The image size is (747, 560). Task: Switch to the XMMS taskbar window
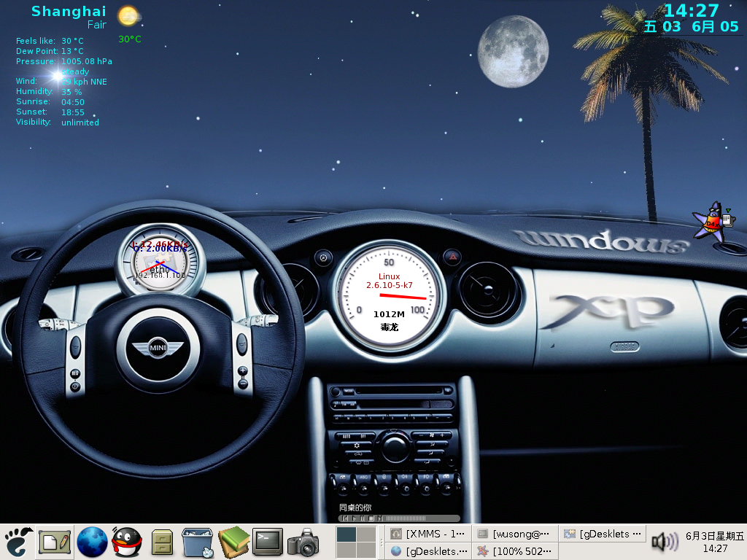(x=427, y=534)
